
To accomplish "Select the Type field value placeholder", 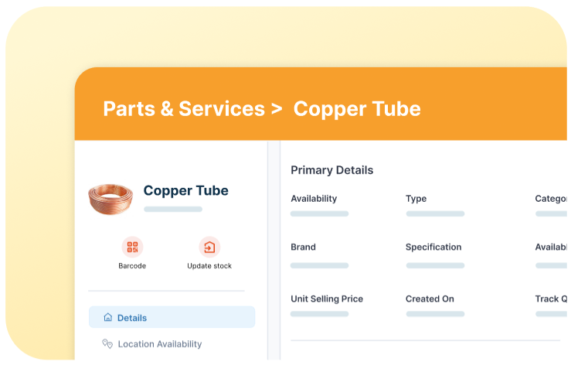I will 435,213.
